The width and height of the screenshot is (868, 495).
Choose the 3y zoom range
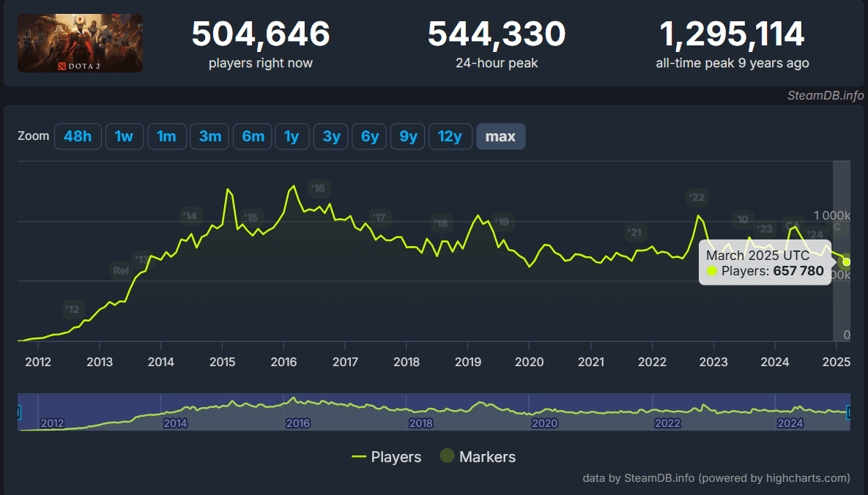tap(330, 136)
